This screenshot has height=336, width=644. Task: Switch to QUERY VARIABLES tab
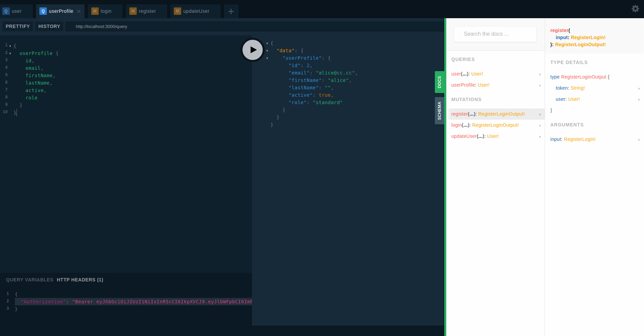point(30,280)
